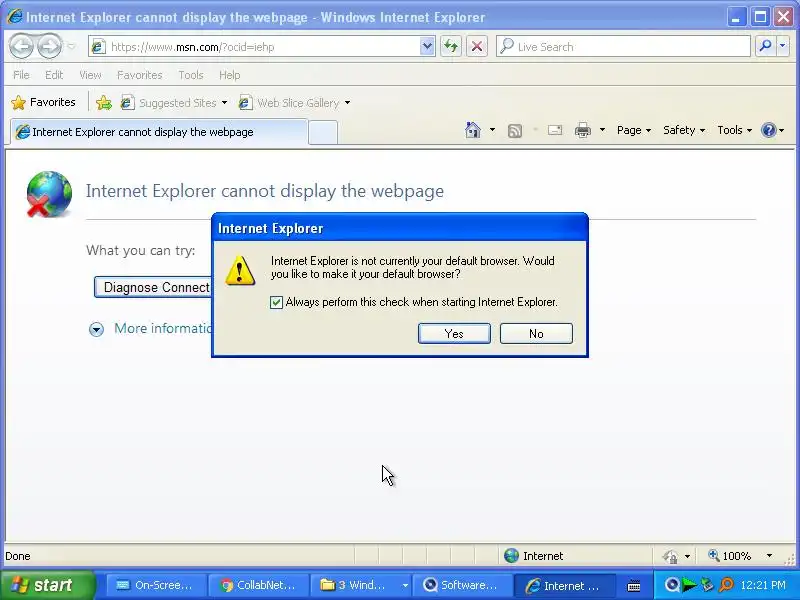Open Web Slice Gallery dropdown
Viewport: 800px width, 600px height.
[x=294, y=103]
